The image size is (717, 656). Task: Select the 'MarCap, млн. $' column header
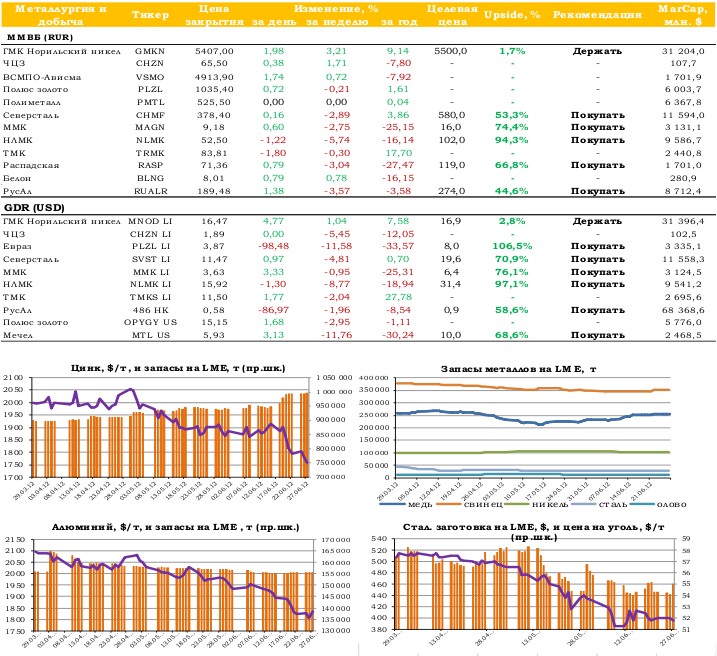coord(682,15)
